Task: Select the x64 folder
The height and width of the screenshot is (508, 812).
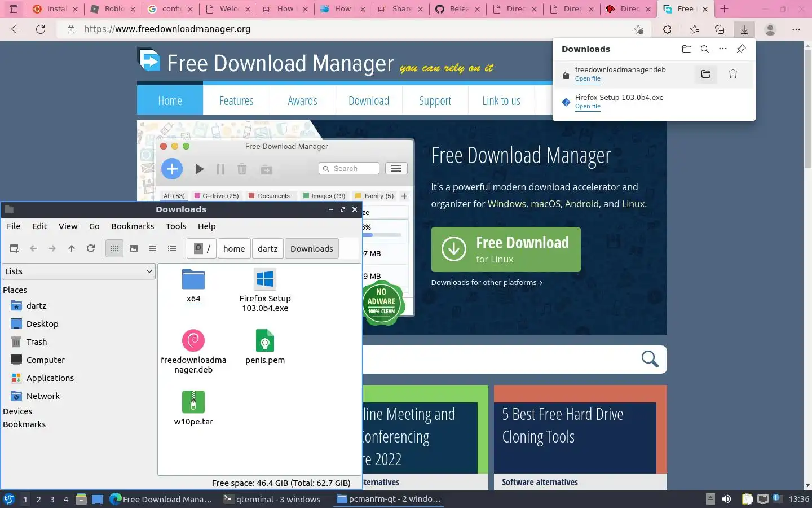Action: tap(193, 285)
